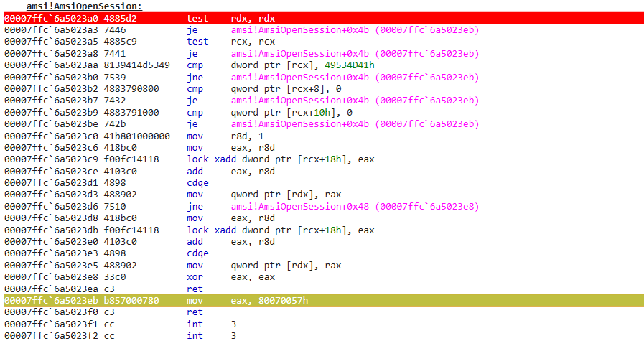This screenshot has width=644, height=341.
Task: Select the highlighted test rdx, rdx line
Action: (324, 18)
